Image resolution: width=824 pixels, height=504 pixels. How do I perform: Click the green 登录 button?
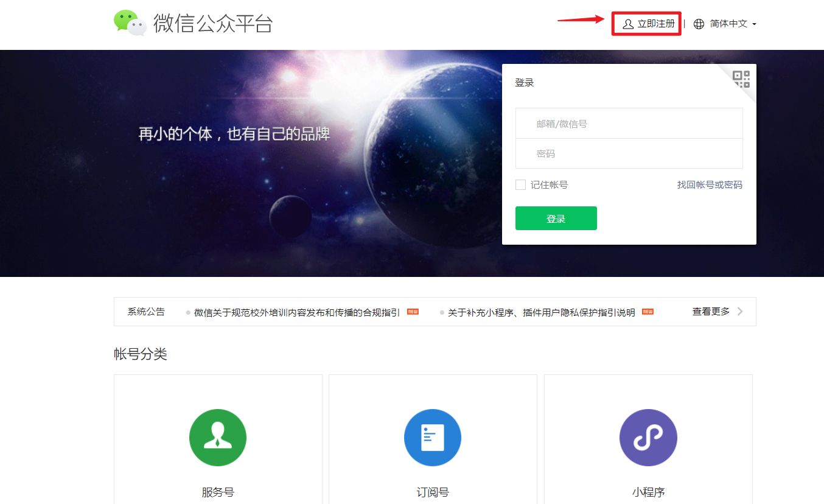(556, 219)
